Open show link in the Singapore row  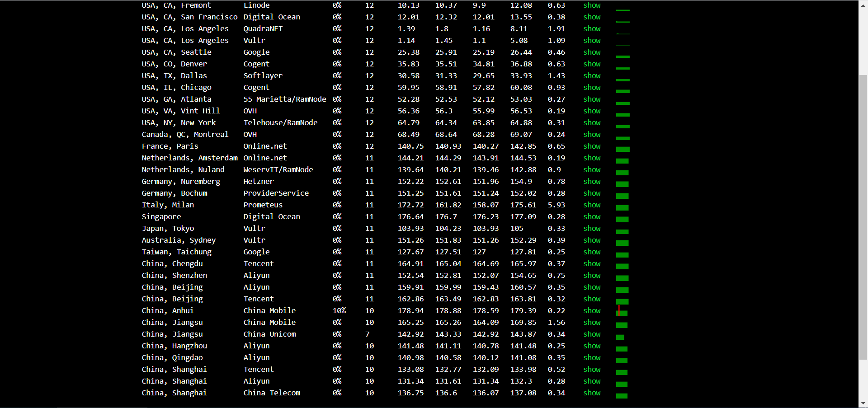(592, 217)
